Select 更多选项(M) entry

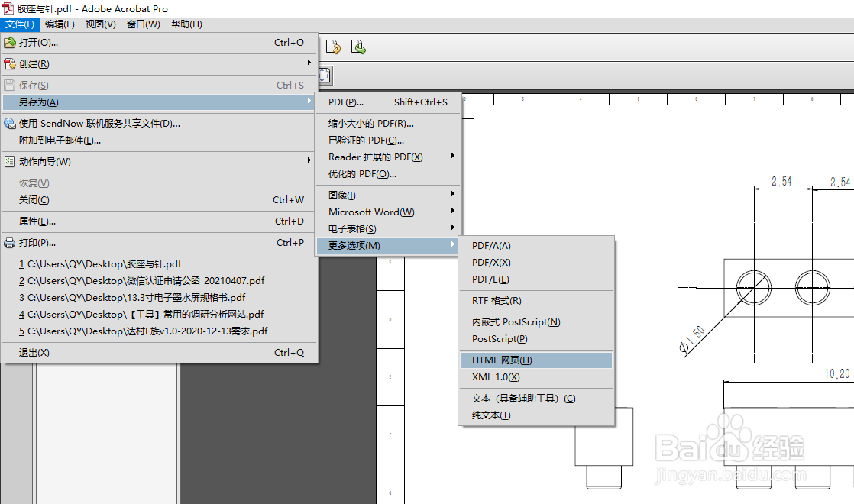tap(388, 246)
